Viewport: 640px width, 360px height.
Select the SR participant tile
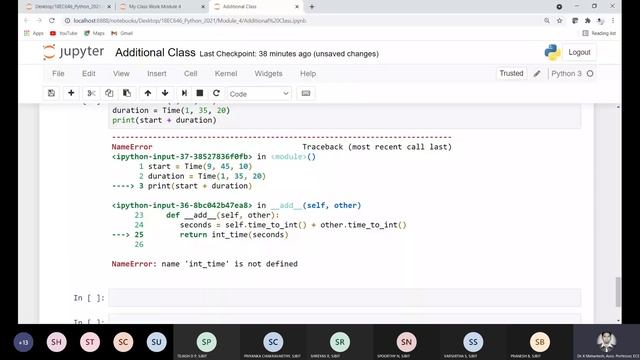[x=340, y=342]
